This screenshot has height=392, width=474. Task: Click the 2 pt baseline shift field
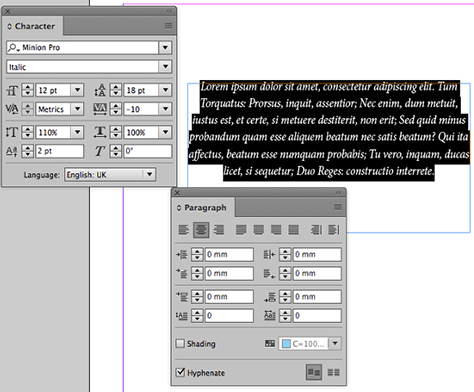point(60,151)
